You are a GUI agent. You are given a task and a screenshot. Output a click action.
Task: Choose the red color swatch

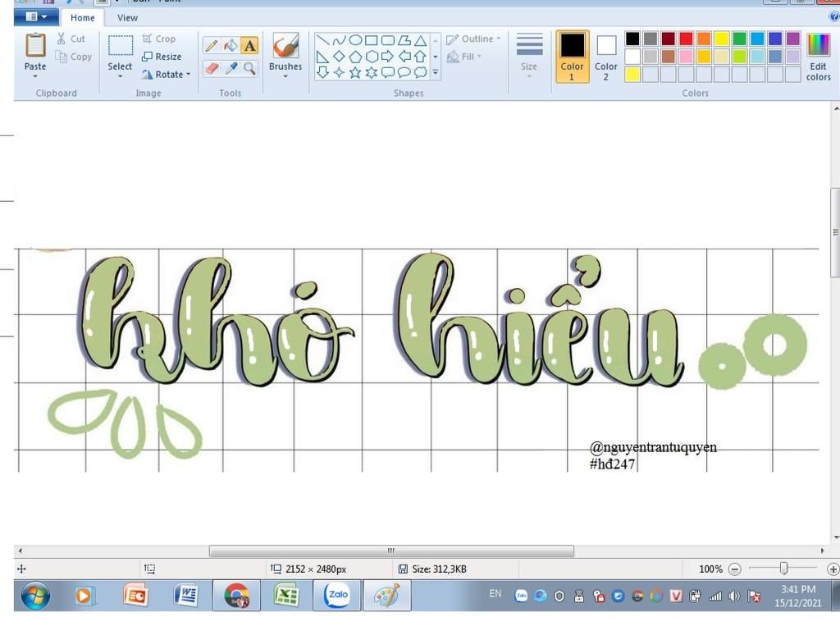[686, 39]
